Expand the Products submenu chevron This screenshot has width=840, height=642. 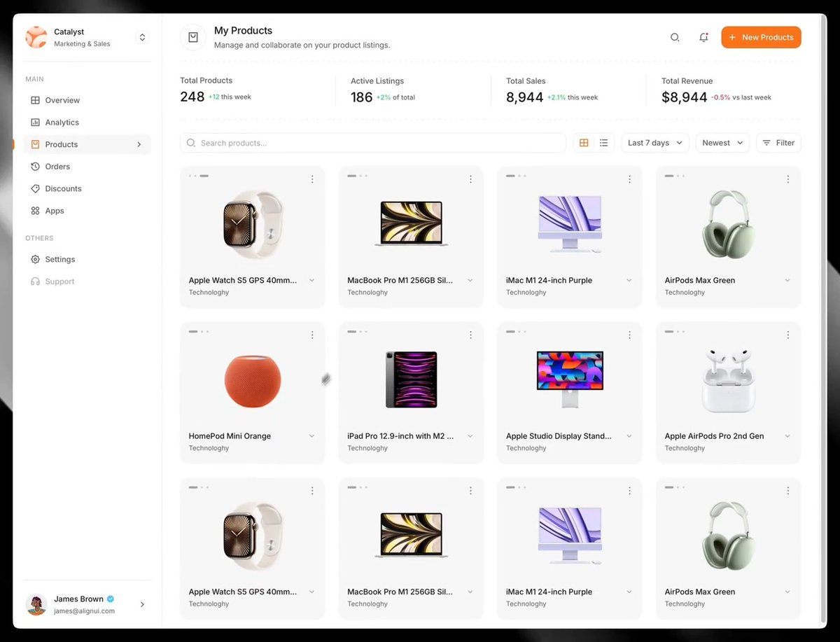point(139,144)
